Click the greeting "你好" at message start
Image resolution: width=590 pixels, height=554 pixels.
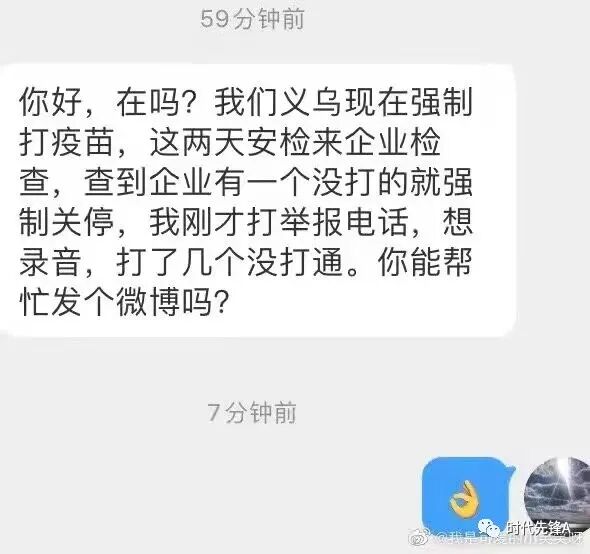click(x=50, y=103)
